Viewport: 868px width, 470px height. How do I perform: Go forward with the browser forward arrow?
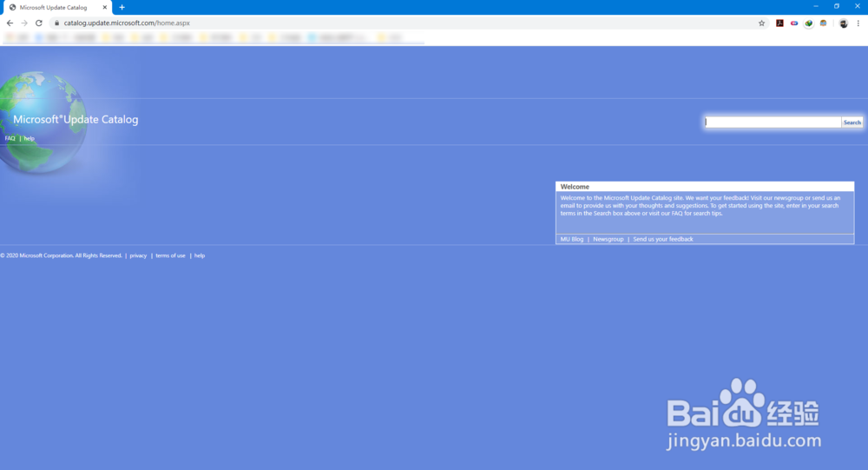(x=23, y=23)
